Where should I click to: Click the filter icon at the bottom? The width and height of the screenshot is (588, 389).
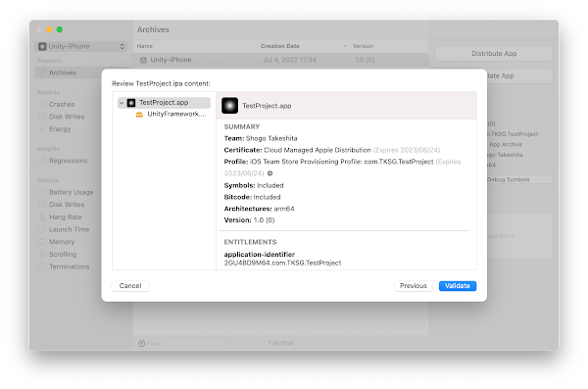click(x=141, y=343)
